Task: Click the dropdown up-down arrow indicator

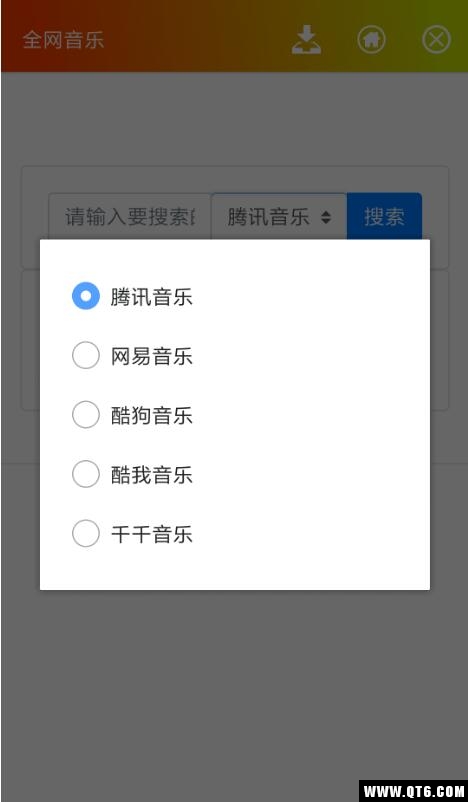Action: [326, 218]
